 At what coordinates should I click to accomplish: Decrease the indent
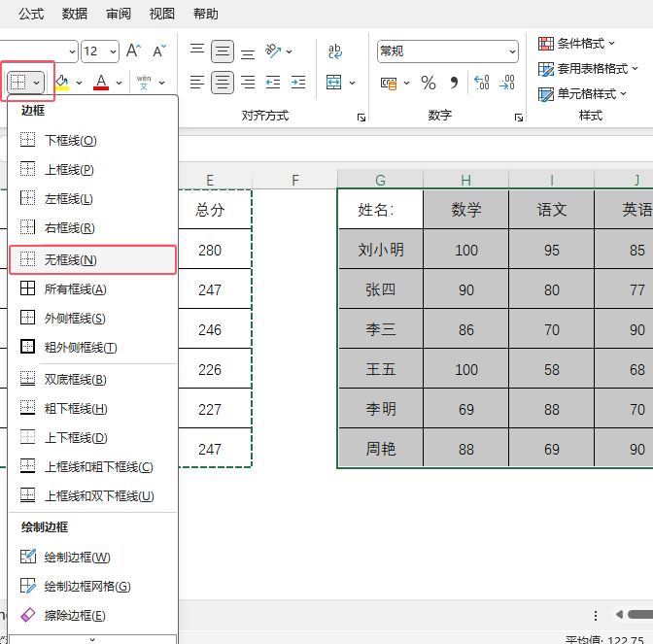click(x=273, y=82)
